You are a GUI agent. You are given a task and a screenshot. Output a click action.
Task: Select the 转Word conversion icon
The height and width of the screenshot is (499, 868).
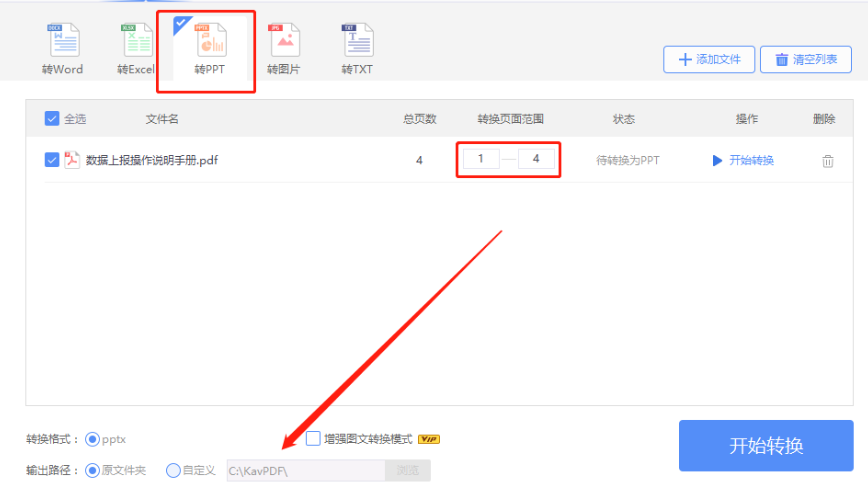63,49
